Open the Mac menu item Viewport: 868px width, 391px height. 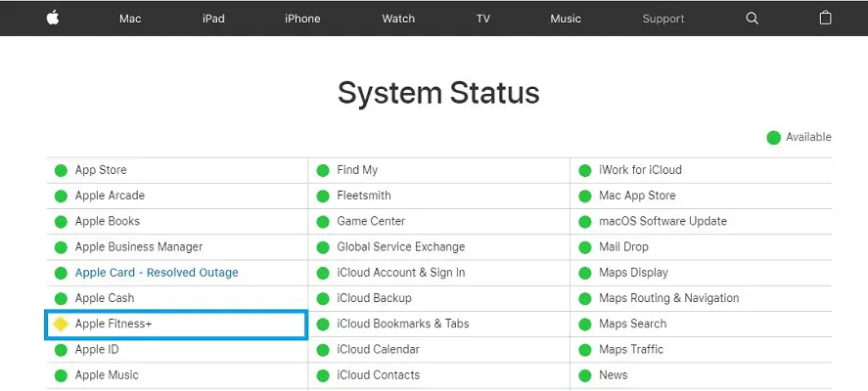tap(130, 19)
